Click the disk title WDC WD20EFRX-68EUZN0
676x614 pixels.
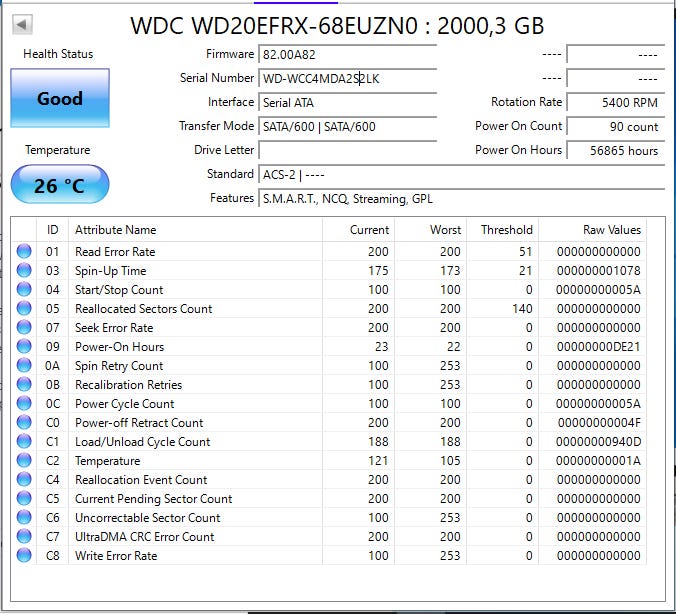click(x=274, y=26)
